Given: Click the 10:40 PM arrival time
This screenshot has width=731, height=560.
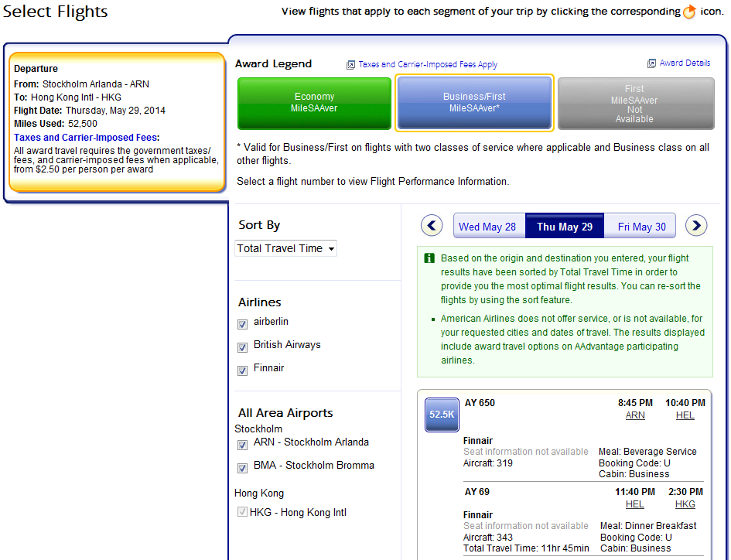Looking at the screenshot, I should click(x=685, y=403).
